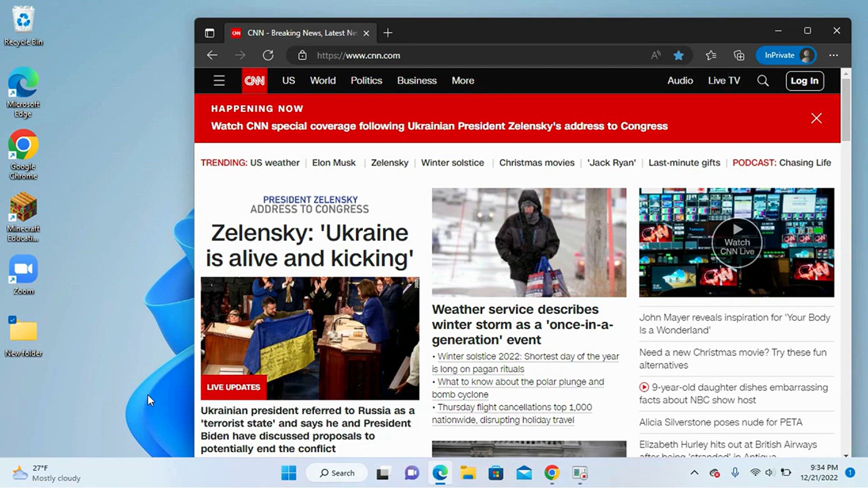Open Task View on the taskbar
This screenshot has height=488, width=868.
383,473
